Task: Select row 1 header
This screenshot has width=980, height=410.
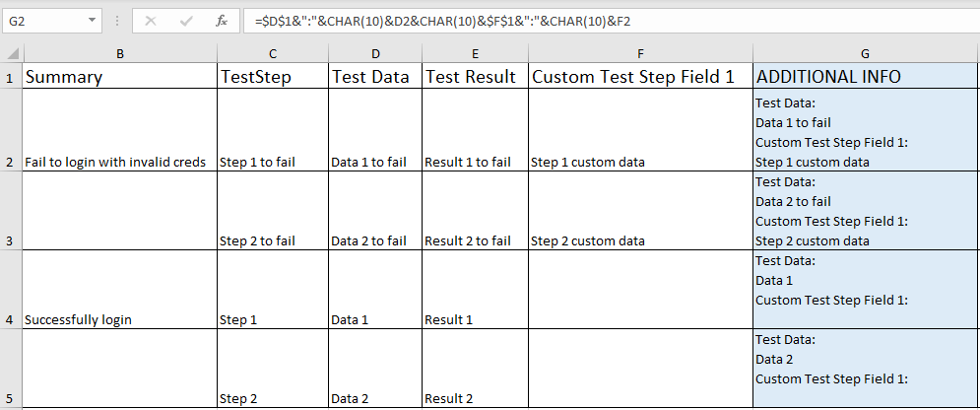Action: click(11, 77)
